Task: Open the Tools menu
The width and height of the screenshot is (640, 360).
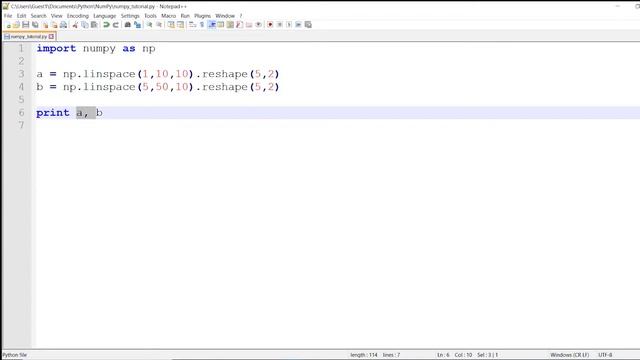Action: [150, 16]
